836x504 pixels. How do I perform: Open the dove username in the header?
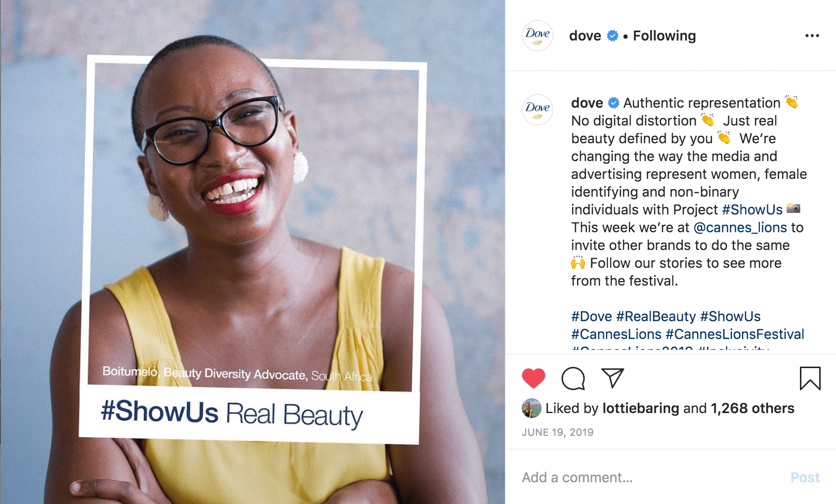[x=585, y=36]
